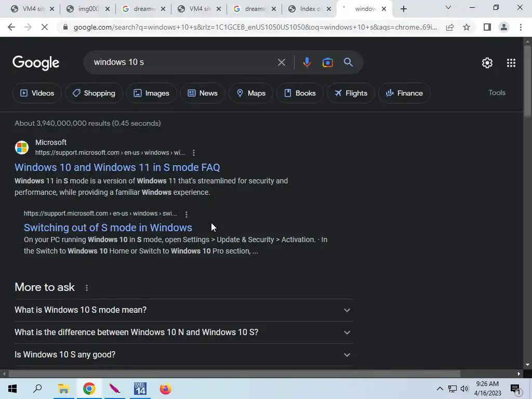Expand difference between Windows 10 N and S
The height and width of the screenshot is (399, 532).
click(x=183, y=332)
